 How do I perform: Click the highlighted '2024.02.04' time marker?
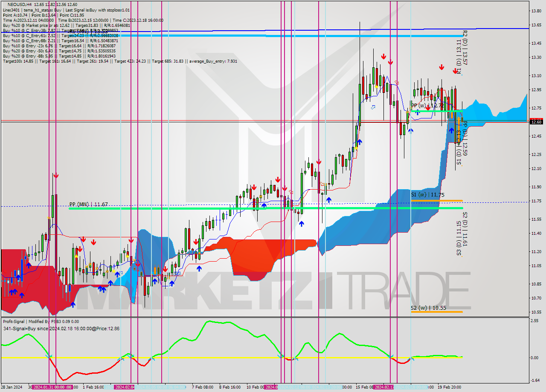pyautogui.click(x=125, y=387)
